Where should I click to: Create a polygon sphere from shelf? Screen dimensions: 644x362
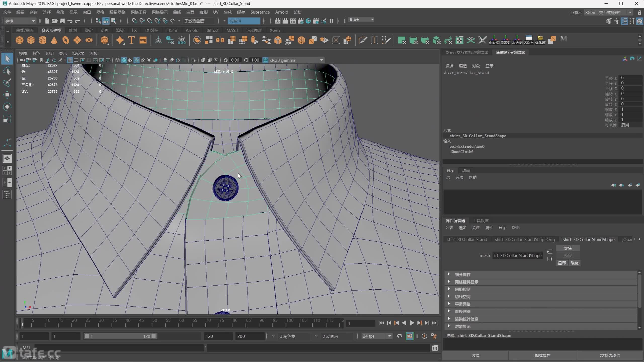tap(19, 40)
